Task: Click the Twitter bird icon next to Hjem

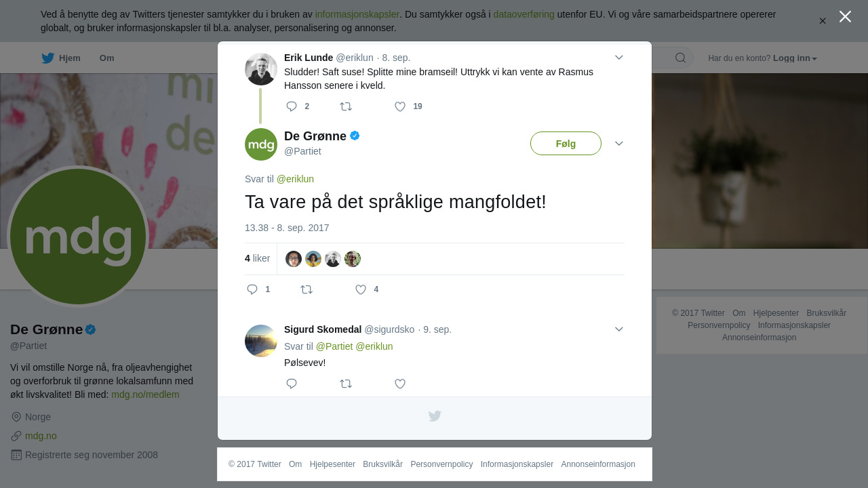Action: pyautogui.click(x=47, y=58)
